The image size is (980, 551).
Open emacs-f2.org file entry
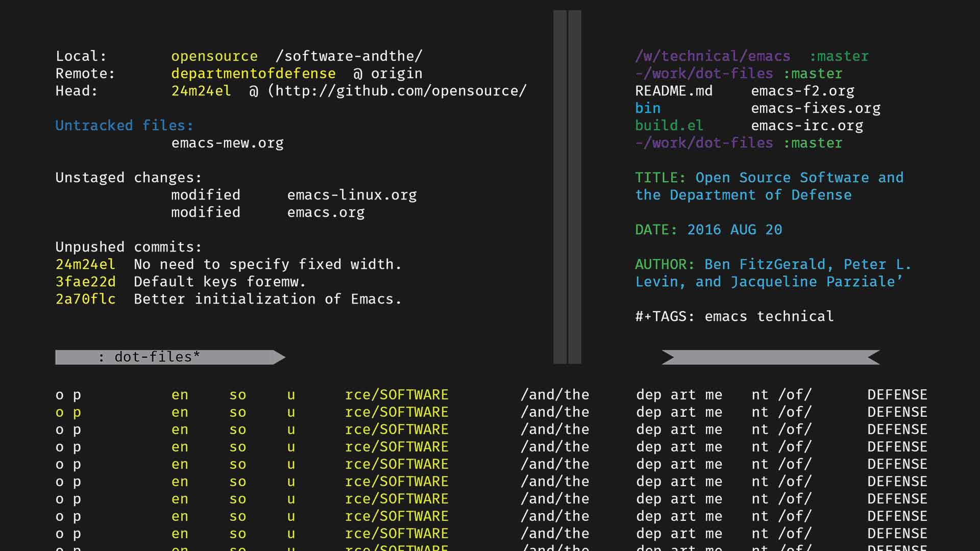click(802, 91)
